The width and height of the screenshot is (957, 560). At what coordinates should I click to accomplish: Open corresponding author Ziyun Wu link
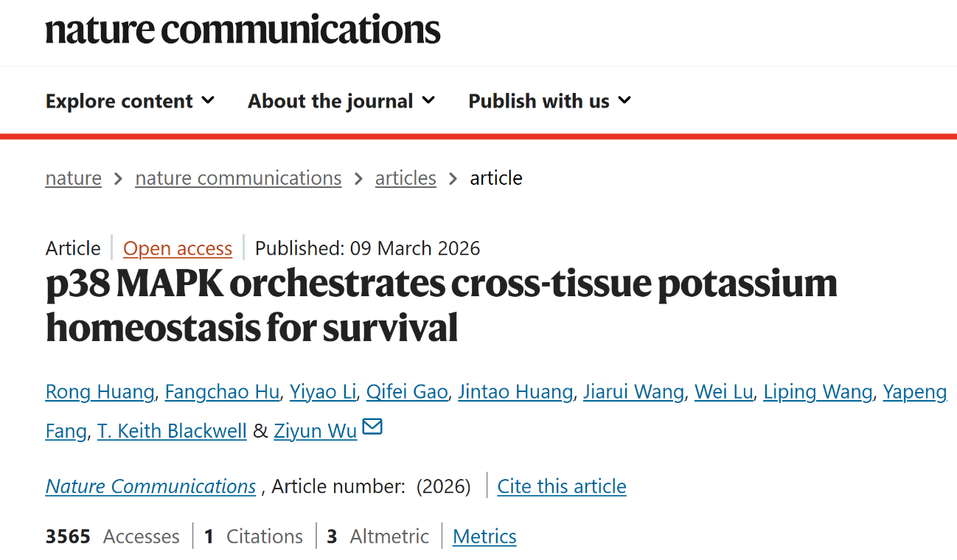point(315,431)
